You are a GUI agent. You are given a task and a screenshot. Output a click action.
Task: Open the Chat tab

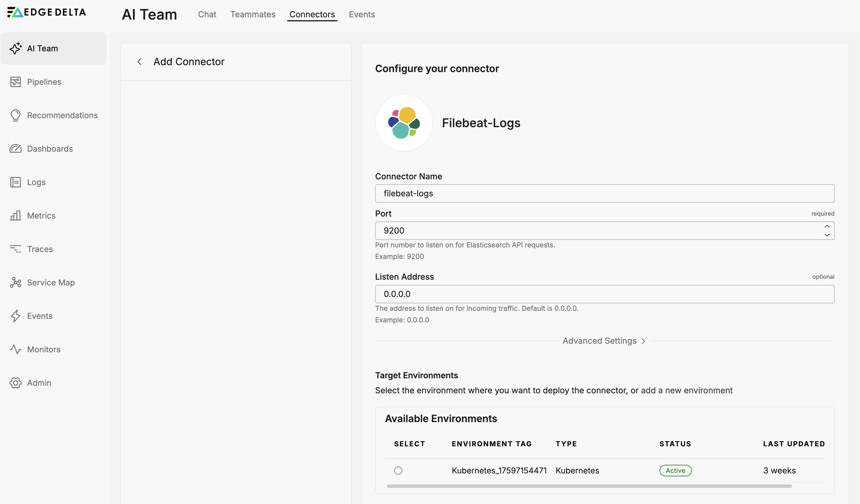click(207, 14)
